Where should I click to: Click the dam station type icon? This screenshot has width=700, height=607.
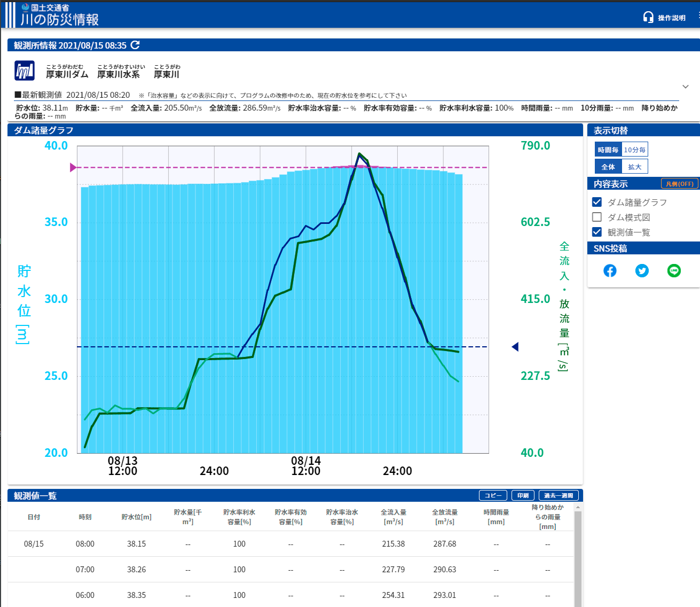point(25,71)
